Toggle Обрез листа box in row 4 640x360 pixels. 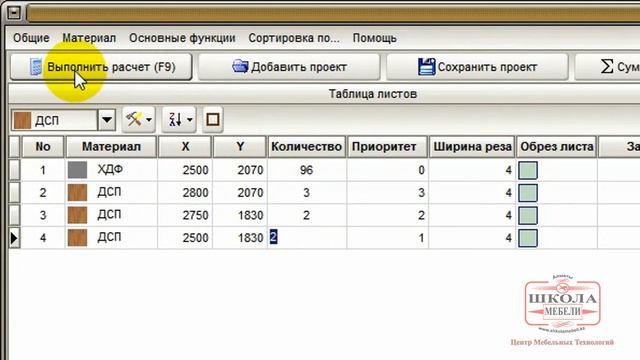(x=528, y=238)
